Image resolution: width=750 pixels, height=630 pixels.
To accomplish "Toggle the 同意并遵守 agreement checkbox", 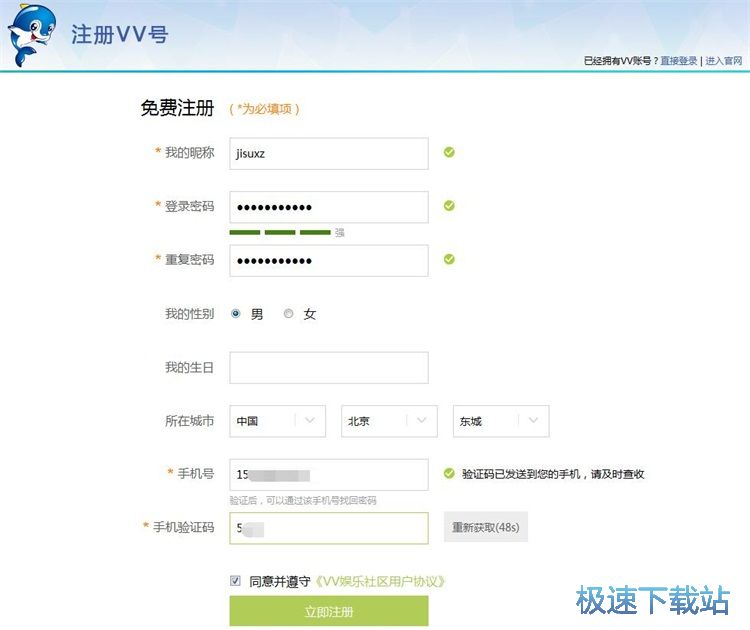I will click(235, 581).
